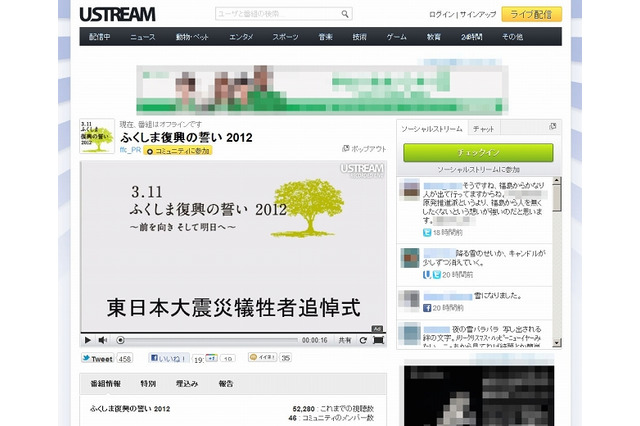Screen dimensions: 640x426
Task: Open the エンタメ menu item
Action: click(x=241, y=37)
